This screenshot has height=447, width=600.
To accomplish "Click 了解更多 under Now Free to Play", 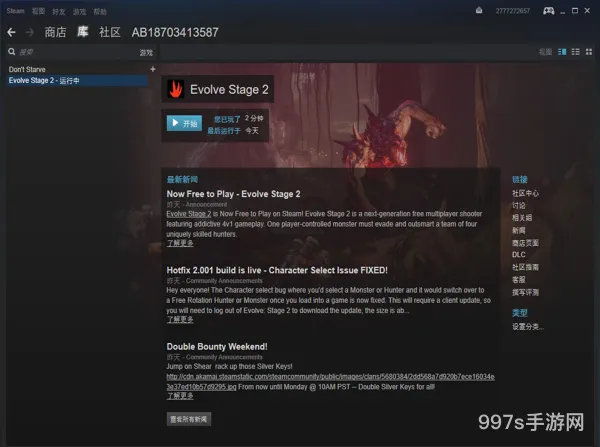I will tap(180, 243).
